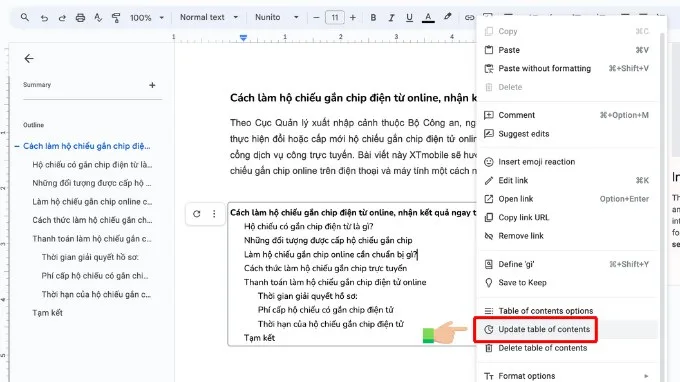Choose Suggest edits from the context menu
Image resolution: width=680 pixels, height=382 pixels.
(567, 134)
